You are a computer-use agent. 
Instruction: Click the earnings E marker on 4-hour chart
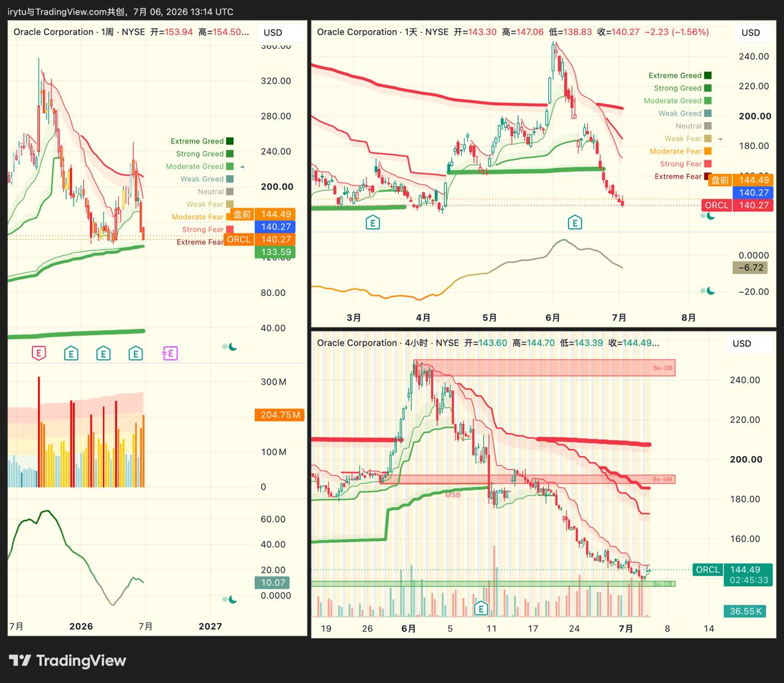click(481, 608)
